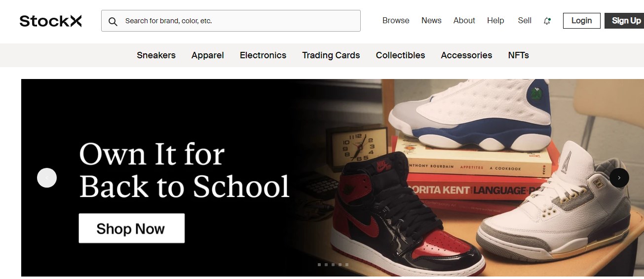
Task: Advance to the next carousel slide
Action: (x=619, y=178)
